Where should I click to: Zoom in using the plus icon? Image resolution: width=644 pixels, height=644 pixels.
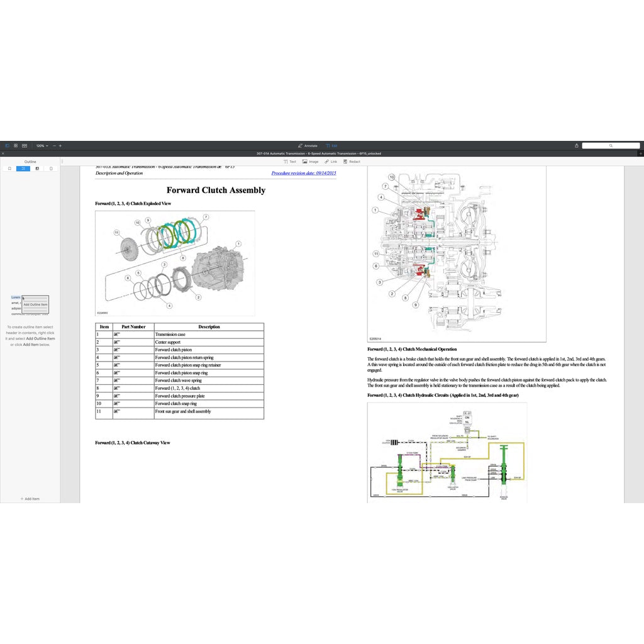tap(60, 145)
